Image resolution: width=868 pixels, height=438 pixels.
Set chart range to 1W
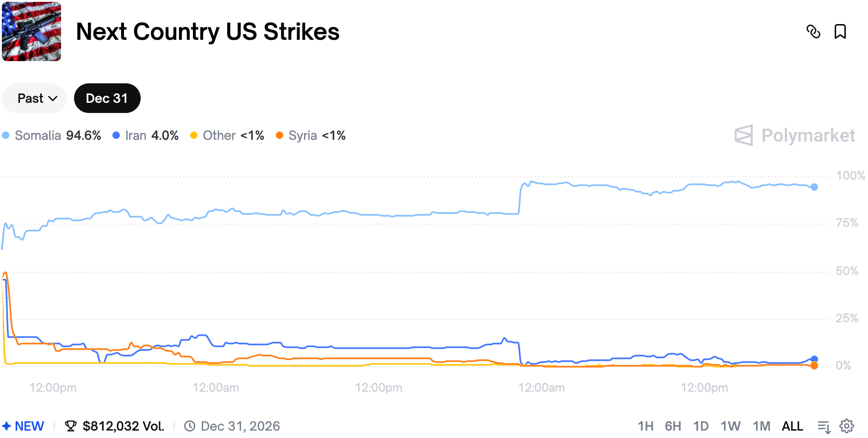pyautogui.click(x=730, y=426)
